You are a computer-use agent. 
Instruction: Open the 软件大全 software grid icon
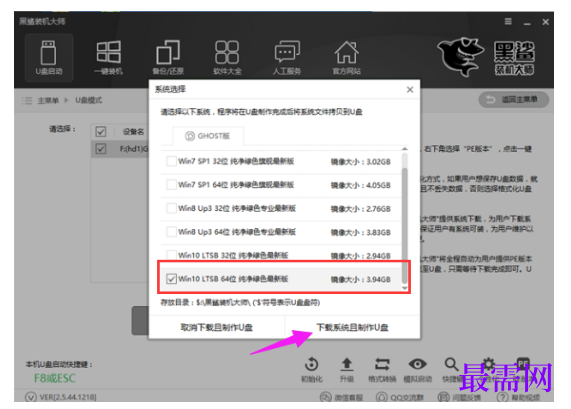tap(227, 58)
